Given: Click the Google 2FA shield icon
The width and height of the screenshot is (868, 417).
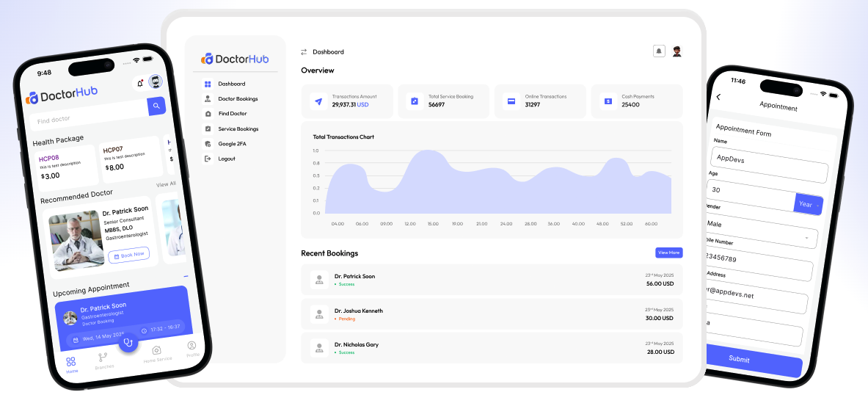Looking at the screenshot, I should [208, 144].
